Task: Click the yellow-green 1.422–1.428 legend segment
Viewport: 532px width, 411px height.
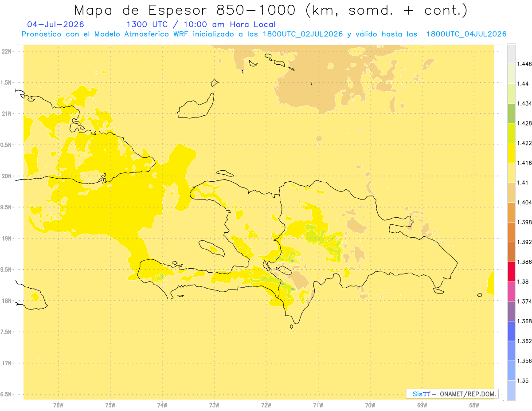Action: pyautogui.click(x=511, y=133)
